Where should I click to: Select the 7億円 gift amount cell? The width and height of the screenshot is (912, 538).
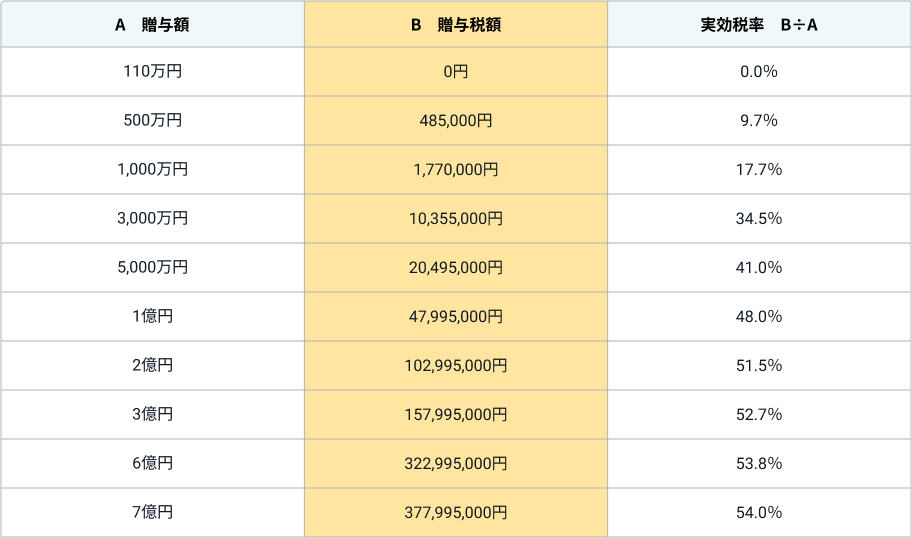(x=152, y=512)
